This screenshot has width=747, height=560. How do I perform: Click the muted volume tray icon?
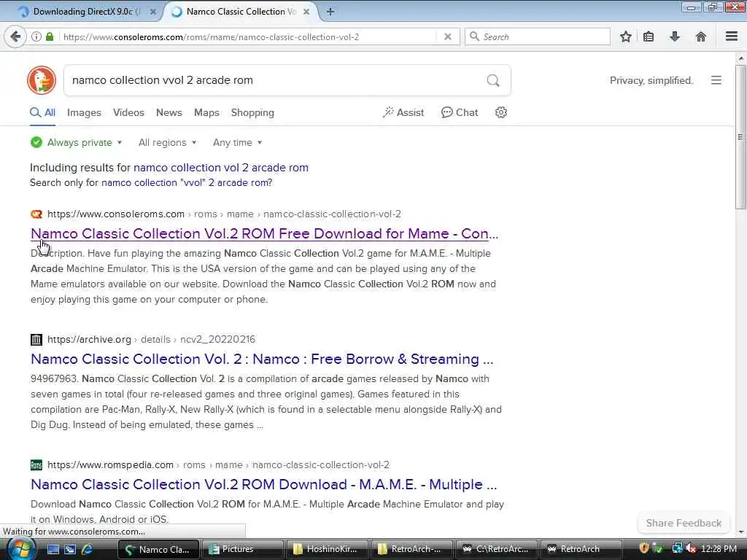click(x=692, y=549)
